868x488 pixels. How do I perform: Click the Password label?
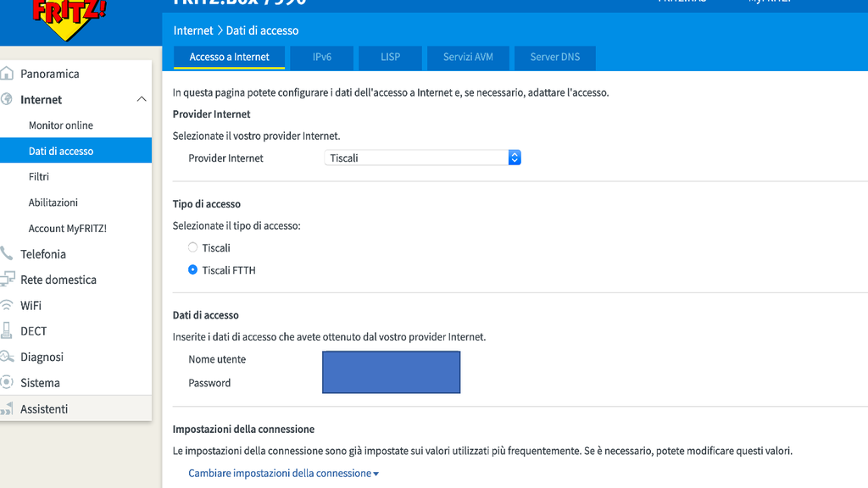pos(209,383)
